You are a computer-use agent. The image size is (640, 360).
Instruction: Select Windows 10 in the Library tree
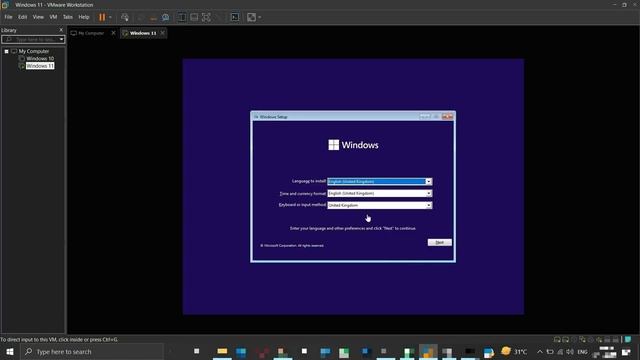tap(40, 59)
